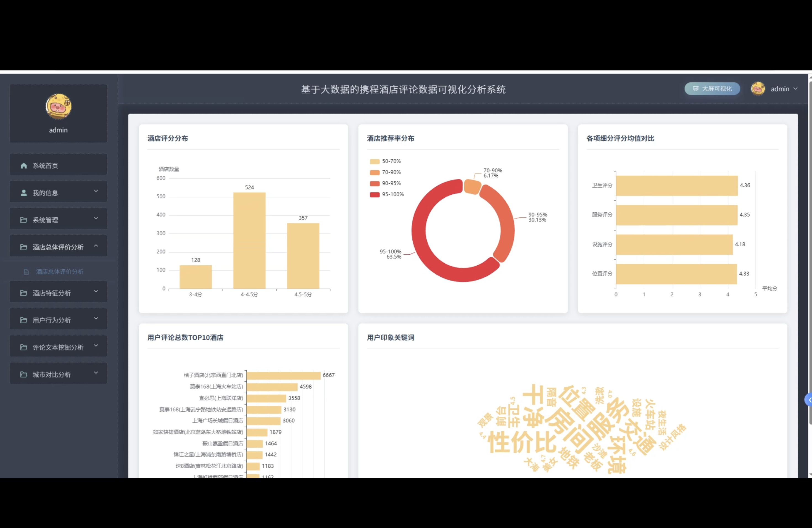Toggle the 70-90% legend entry
The height and width of the screenshot is (528, 812).
385,172
